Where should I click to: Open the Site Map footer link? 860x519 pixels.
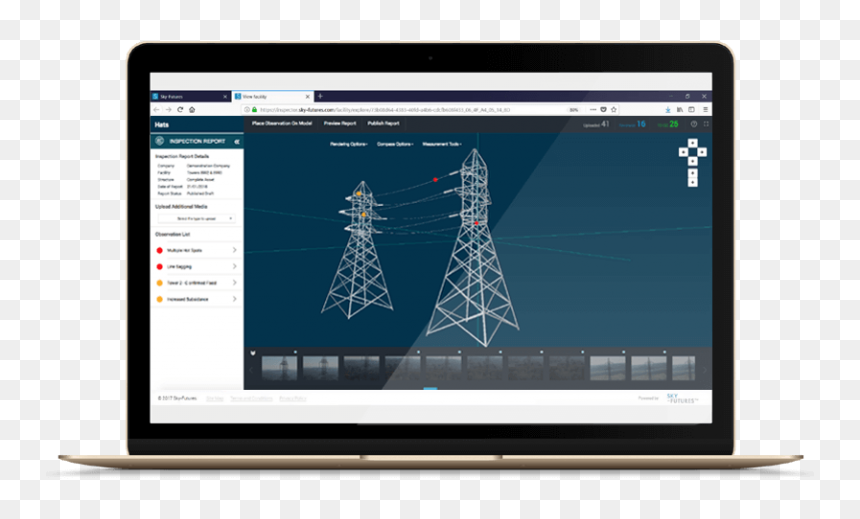point(214,398)
